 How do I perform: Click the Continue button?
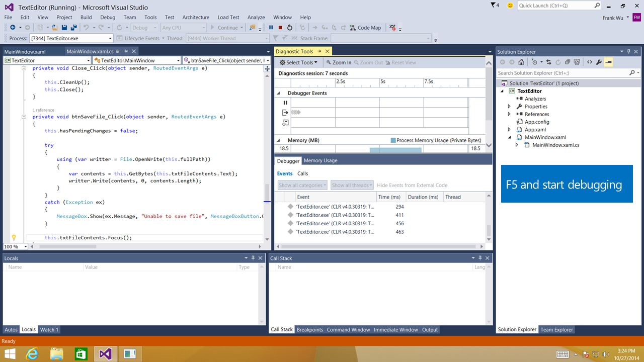[x=224, y=28]
